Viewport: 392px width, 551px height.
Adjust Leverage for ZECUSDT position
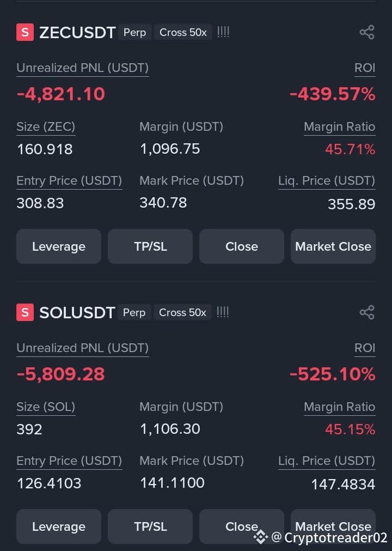click(x=59, y=246)
